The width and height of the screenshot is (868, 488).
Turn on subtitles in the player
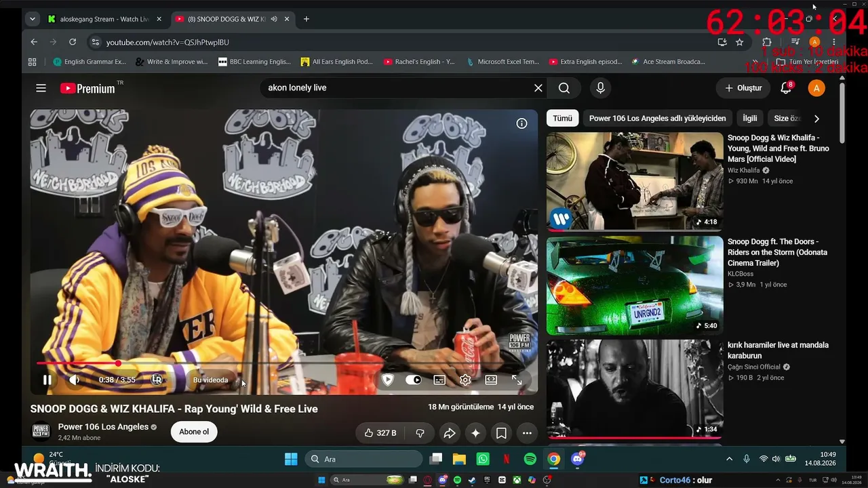click(439, 380)
